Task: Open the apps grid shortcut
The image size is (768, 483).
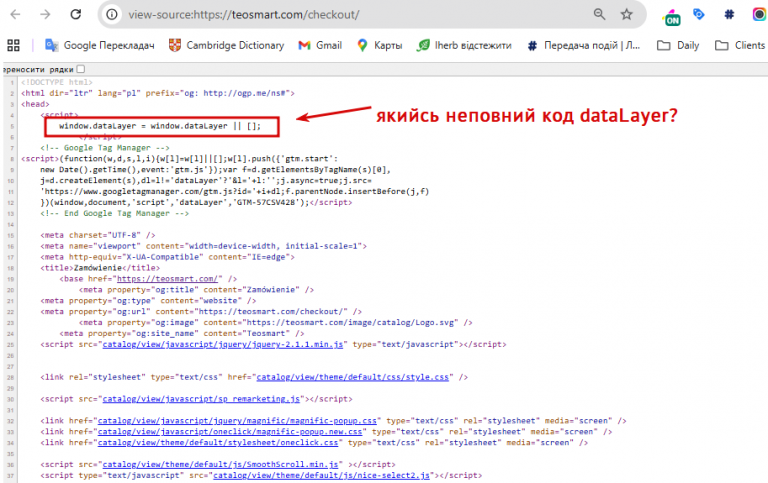Action: (x=14, y=46)
